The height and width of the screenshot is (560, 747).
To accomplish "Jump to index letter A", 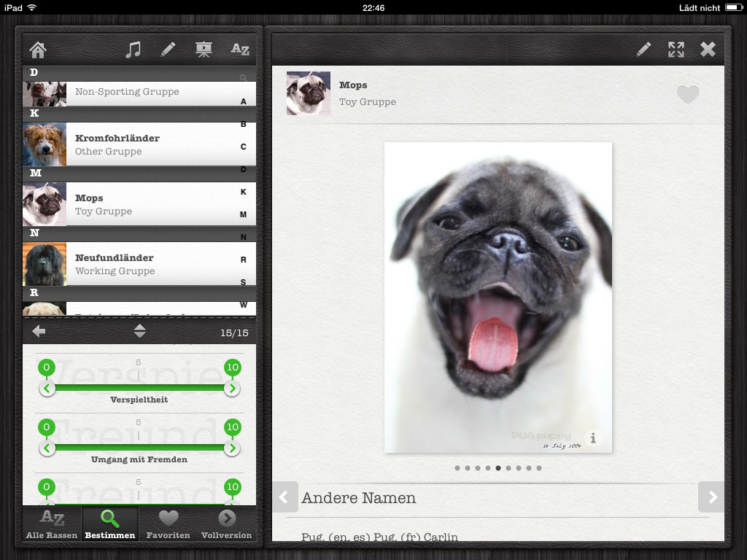I will click(x=244, y=101).
